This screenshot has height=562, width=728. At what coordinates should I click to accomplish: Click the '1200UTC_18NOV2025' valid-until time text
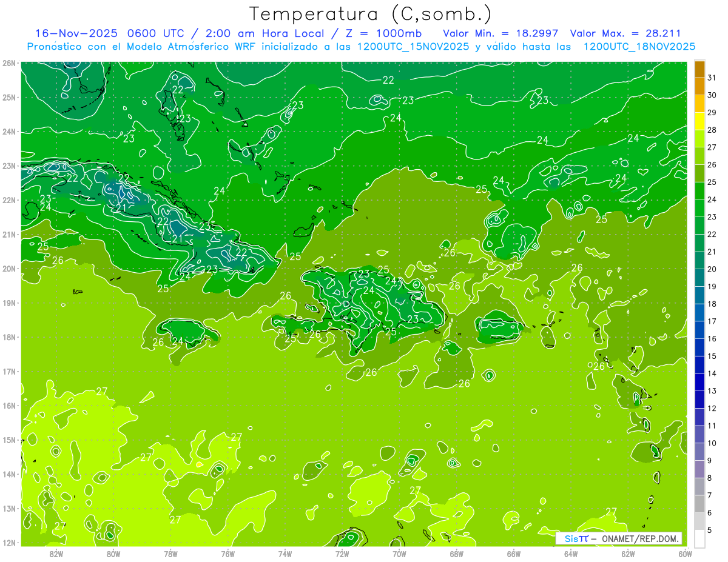(639, 47)
